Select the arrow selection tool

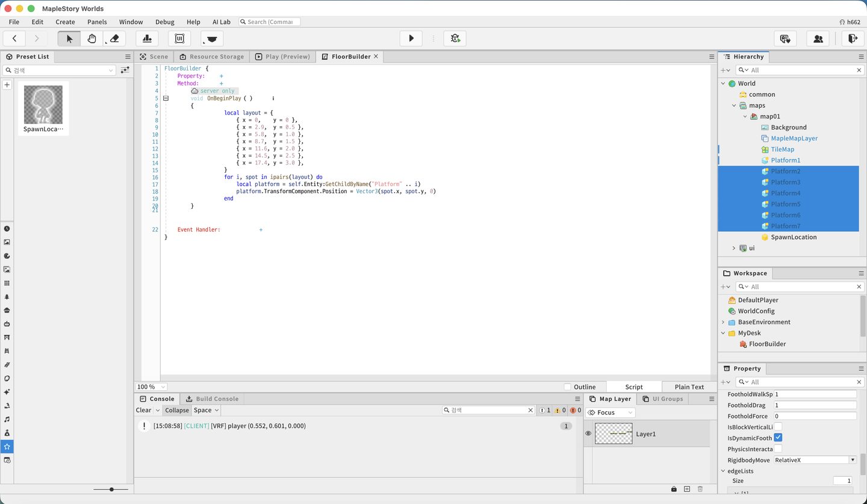point(69,39)
